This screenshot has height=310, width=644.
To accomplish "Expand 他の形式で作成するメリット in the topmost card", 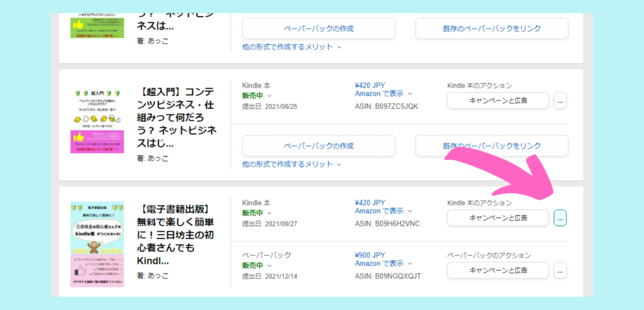I will [292, 47].
